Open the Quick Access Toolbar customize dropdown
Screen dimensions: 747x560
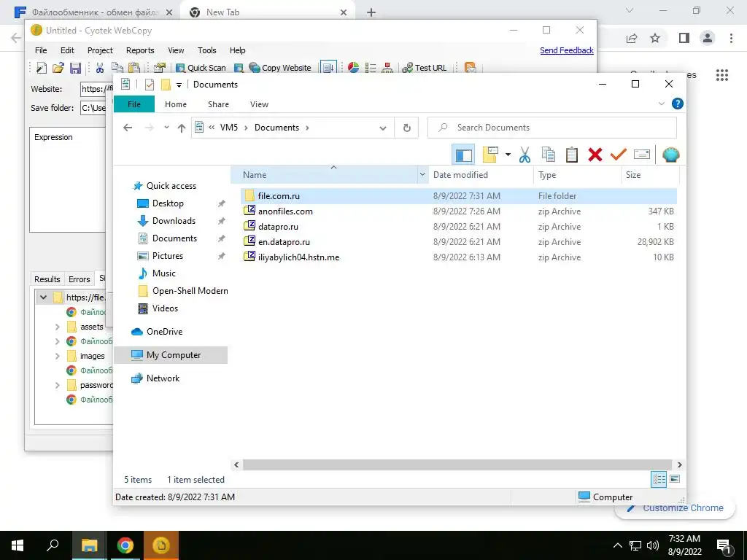click(179, 85)
